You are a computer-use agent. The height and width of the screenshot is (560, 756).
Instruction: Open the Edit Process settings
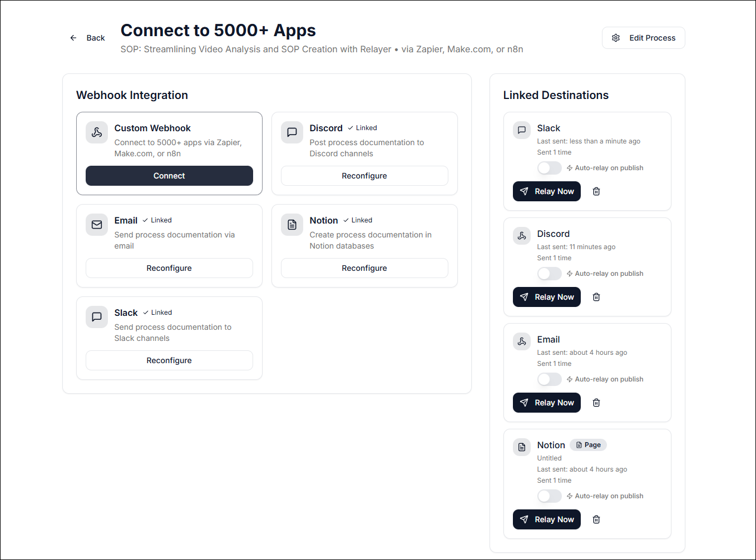coord(643,37)
